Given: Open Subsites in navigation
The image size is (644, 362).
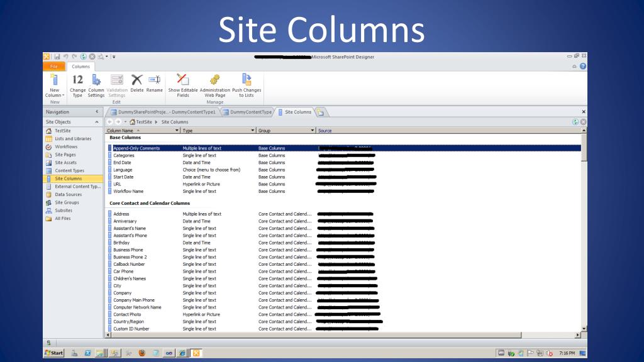Looking at the screenshot, I should pos(64,211).
